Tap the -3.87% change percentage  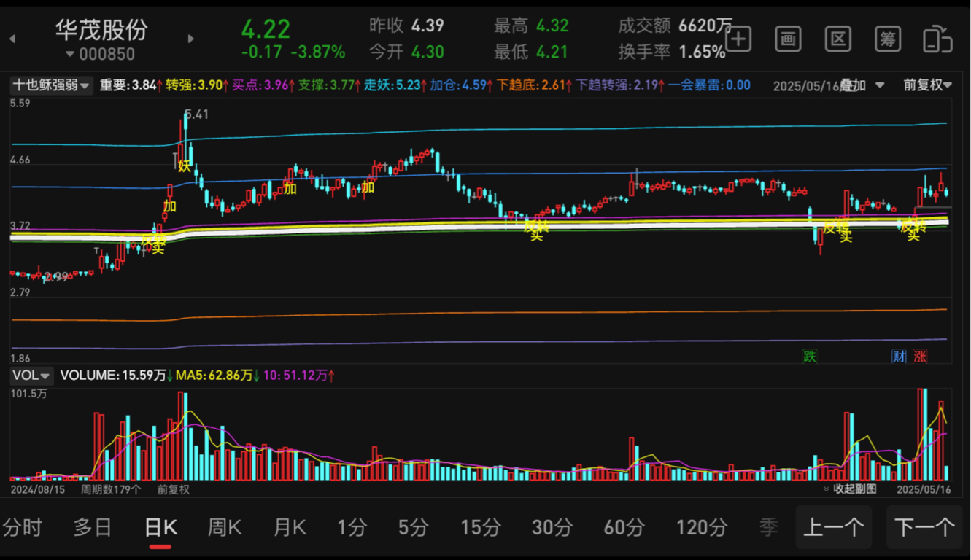[x=317, y=52]
